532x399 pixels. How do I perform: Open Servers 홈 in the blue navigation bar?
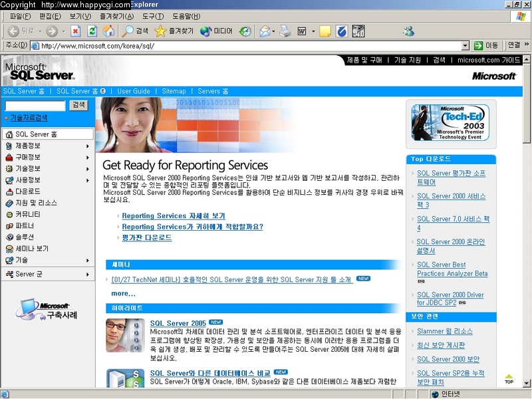[x=213, y=91]
